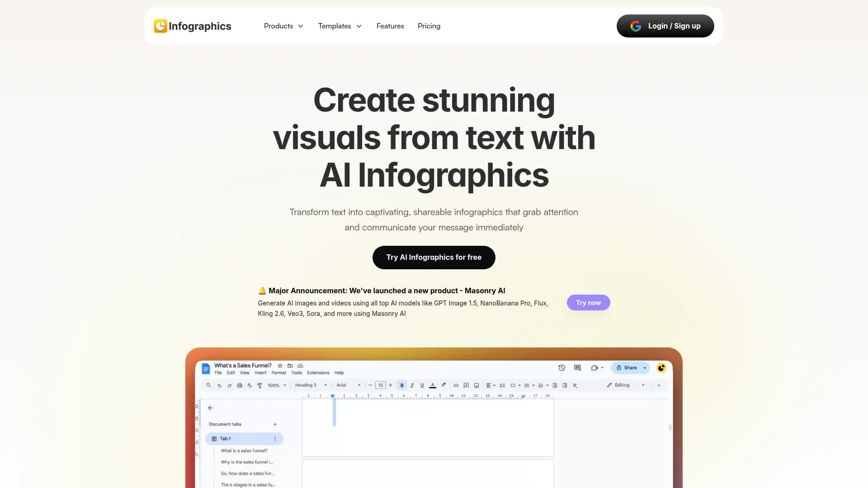868x488 pixels.
Task: Click the paint format roller icon
Action: click(x=259, y=385)
